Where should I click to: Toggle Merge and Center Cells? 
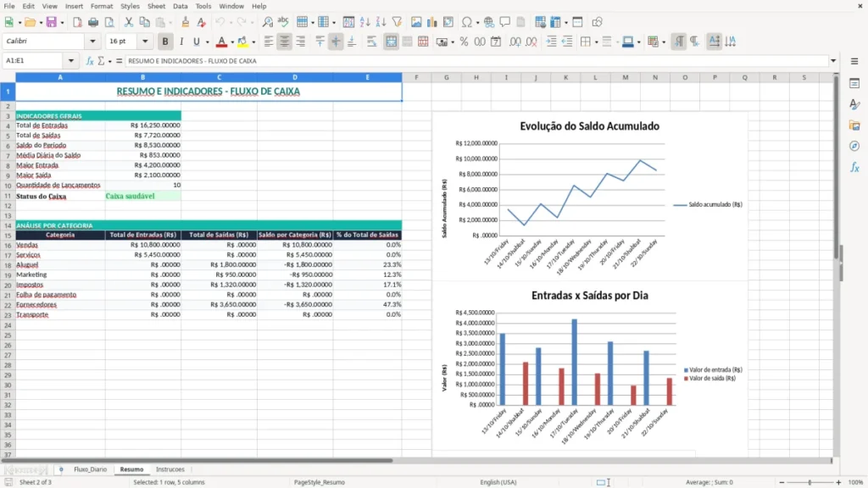[x=391, y=42]
